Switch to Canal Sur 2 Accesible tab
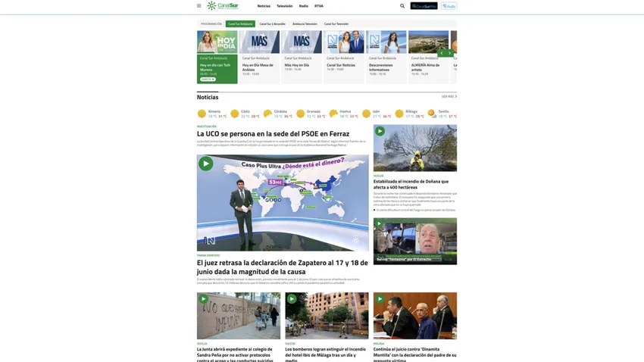This screenshot has height=362, width=644. tap(272, 23)
